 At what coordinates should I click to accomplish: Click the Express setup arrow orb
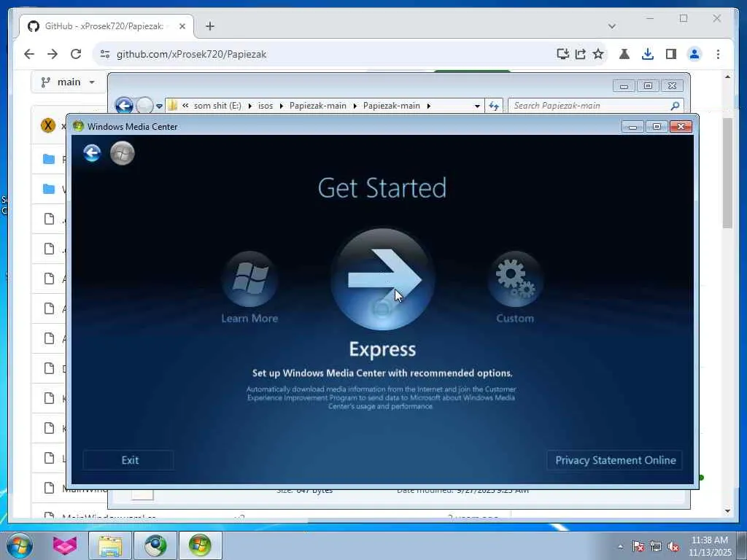click(382, 279)
